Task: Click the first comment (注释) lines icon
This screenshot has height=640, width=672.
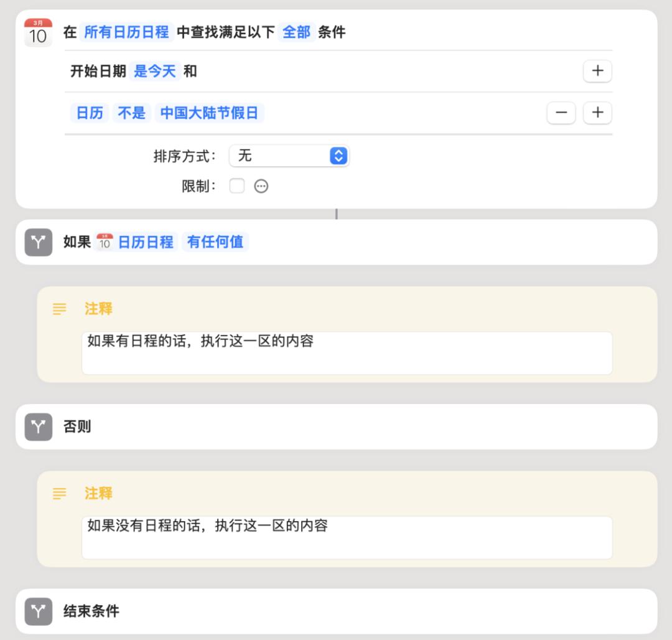Action: 59,309
